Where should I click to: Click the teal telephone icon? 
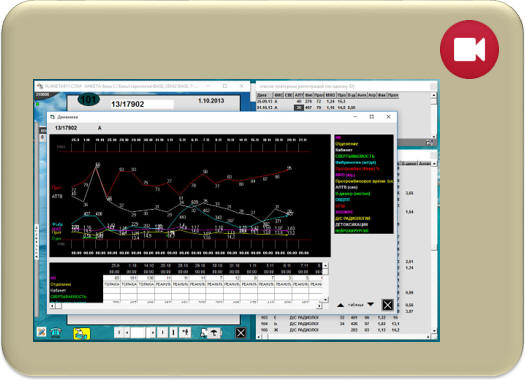click(x=56, y=332)
